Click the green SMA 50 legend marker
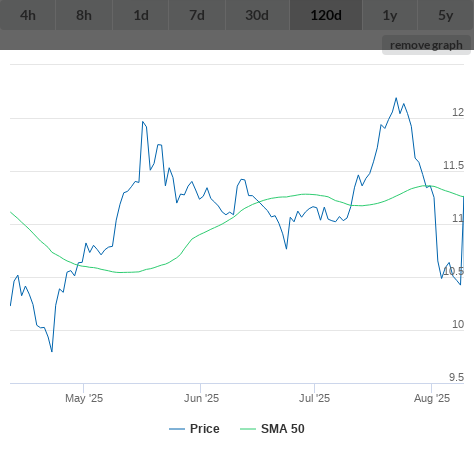The width and height of the screenshot is (474, 455). point(248,429)
